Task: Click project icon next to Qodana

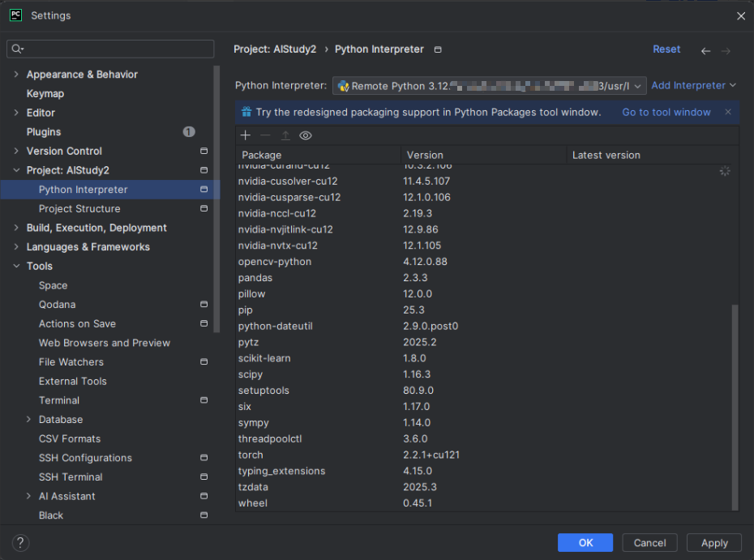Action: [203, 304]
